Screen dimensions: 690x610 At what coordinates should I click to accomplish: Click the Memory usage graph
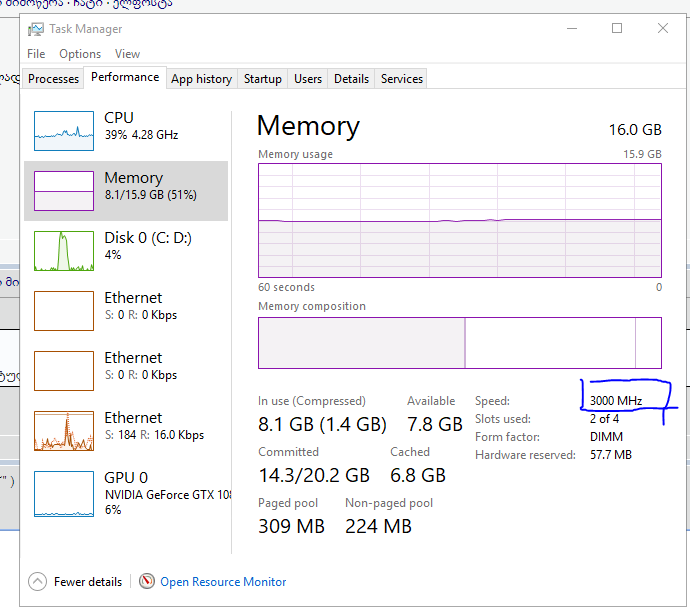(460, 220)
